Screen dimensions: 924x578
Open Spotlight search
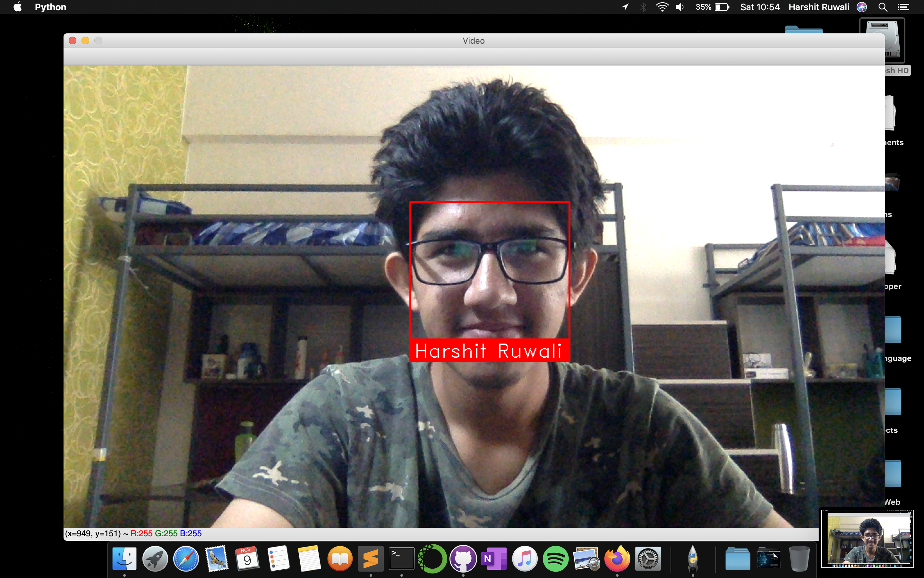pos(882,7)
